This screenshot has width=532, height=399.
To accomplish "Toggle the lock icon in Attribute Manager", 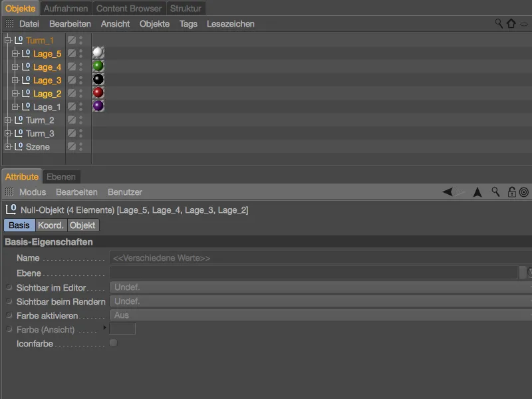I will coord(511,192).
